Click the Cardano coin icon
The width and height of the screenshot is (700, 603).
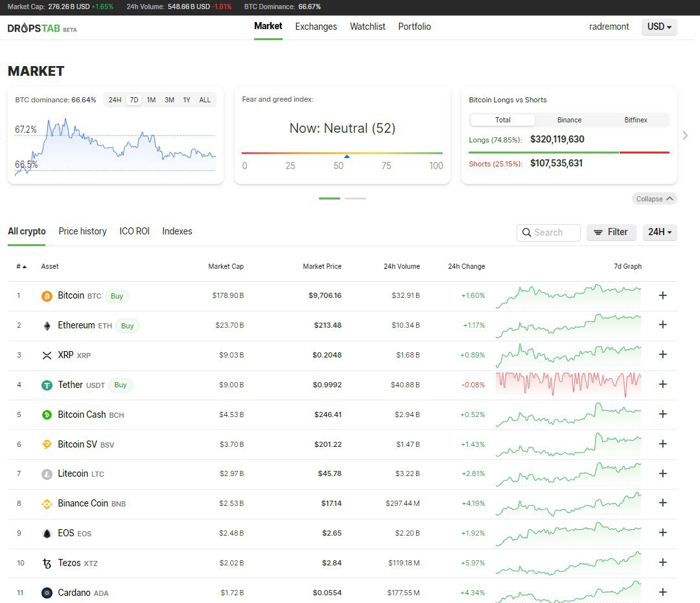pos(47,593)
